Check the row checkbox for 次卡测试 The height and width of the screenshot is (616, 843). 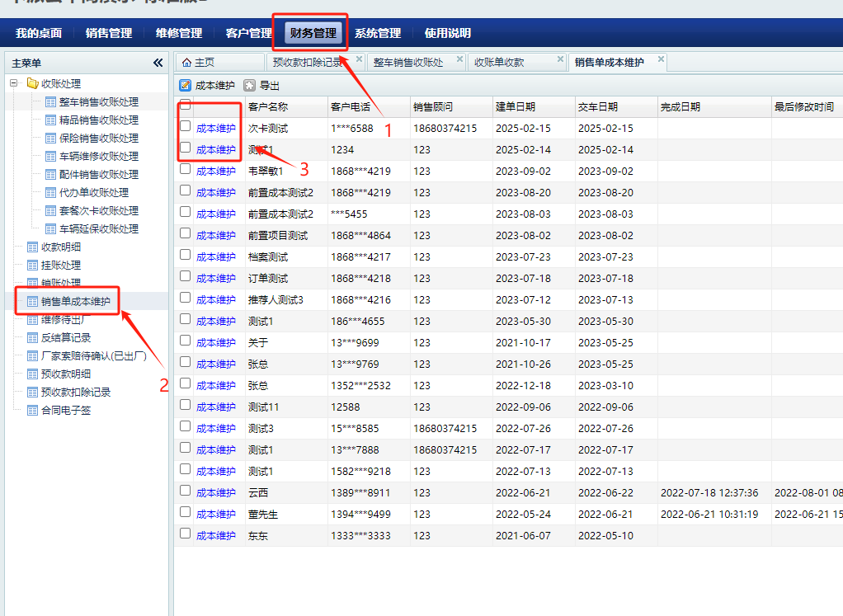point(186,126)
